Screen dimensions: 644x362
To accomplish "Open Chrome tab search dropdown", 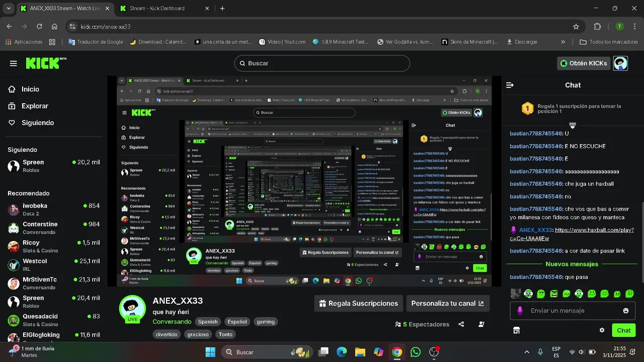I will point(9,9).
